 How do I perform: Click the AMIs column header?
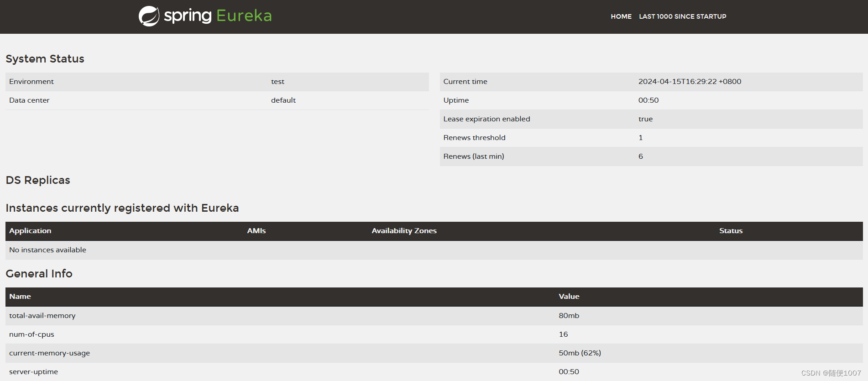(x=256, y=231)
